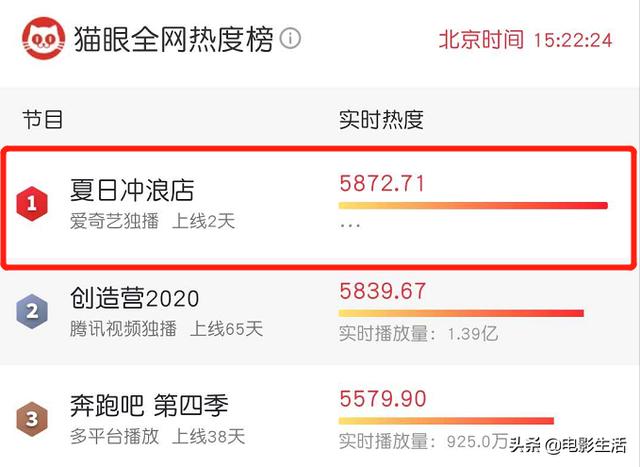Click the Maoyan cat logo icon
The width and height of the screenshot is (640, 467).
pyautogui.click(x=44, y=38)
